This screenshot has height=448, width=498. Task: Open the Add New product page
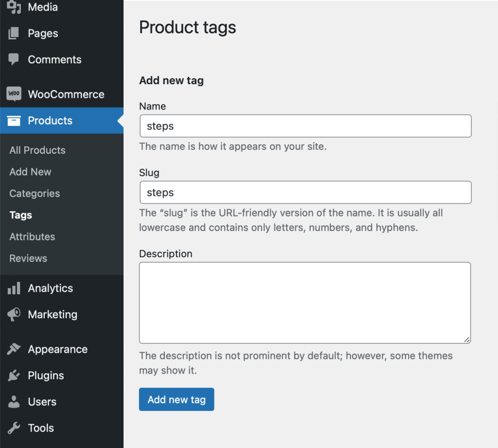pos(30,172)
